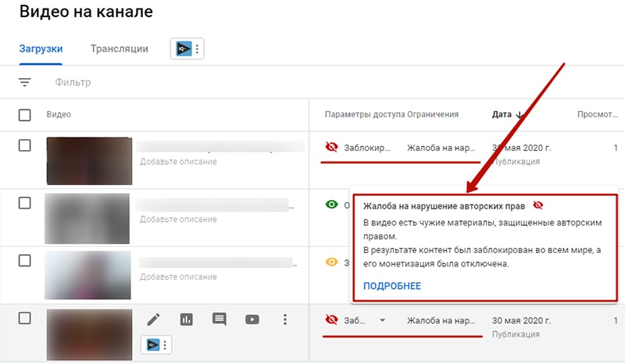The height and width of the screenshot is (364, 625).
Task: Expand the visibility dropdown arrow on last row
Action: [382, 319]
